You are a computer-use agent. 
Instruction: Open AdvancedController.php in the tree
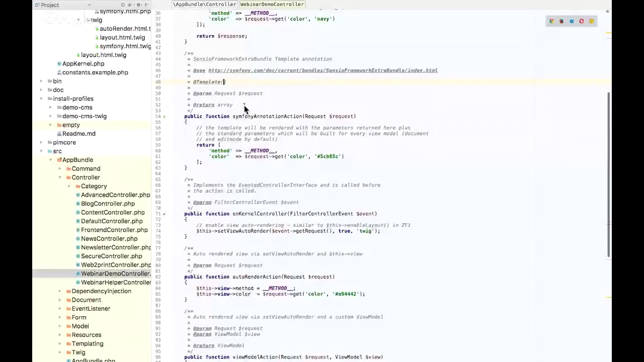[116, 195]
